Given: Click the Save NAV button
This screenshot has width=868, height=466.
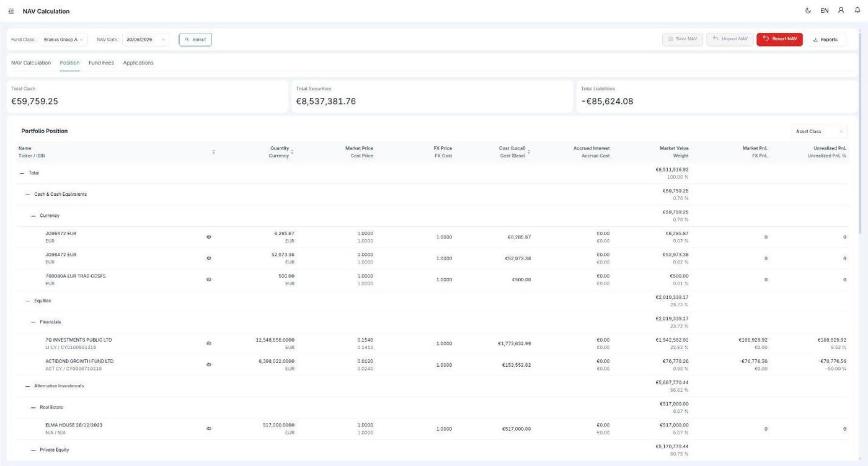Looking at the screenshot, I should pos(683,39).
